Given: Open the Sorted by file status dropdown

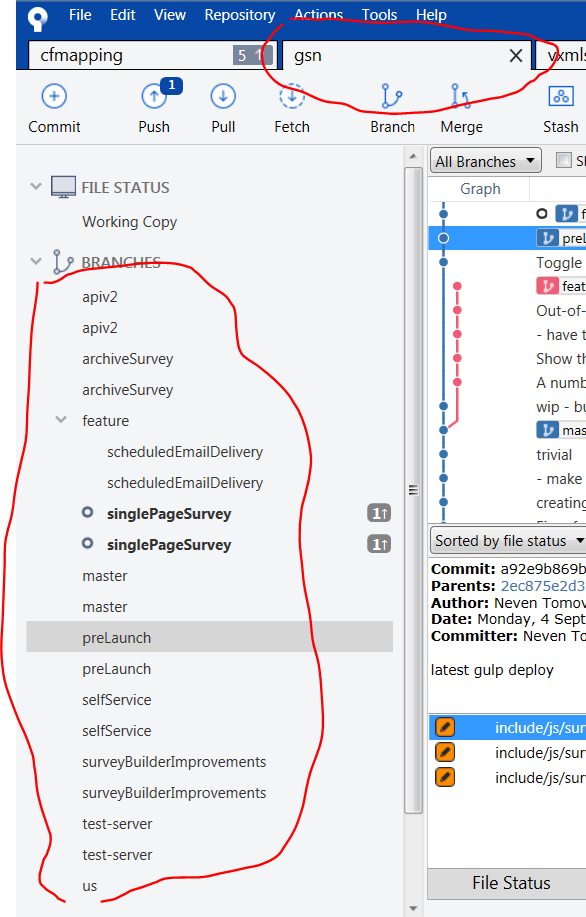Looking at the screenshot, I should pyautogui.click(x=508, y=540).
